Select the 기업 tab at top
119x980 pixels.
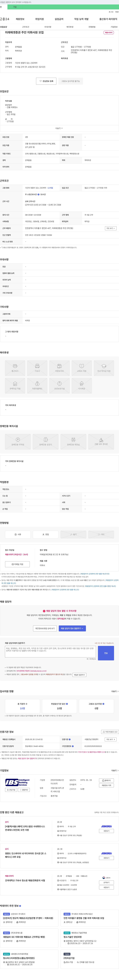click(15, 7)
